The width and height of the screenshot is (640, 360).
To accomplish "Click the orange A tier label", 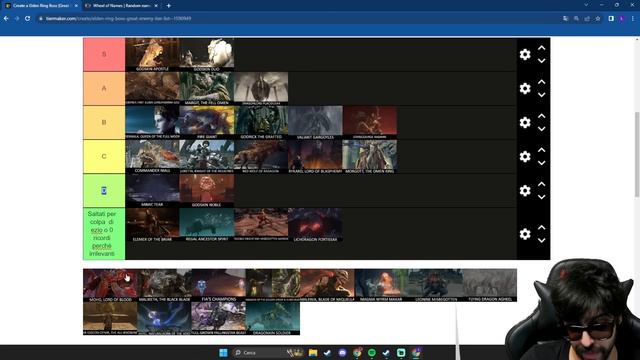I will tap(104, 89).
